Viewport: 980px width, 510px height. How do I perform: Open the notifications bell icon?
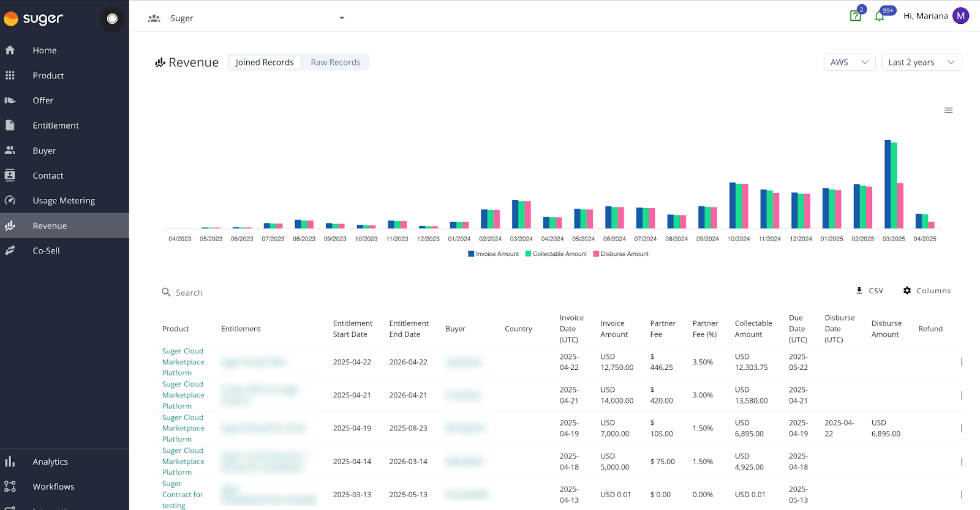(880, 16)
